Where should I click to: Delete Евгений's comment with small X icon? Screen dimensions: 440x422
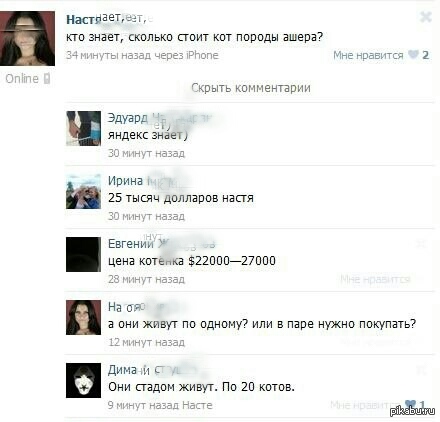[x=422, y=244]
